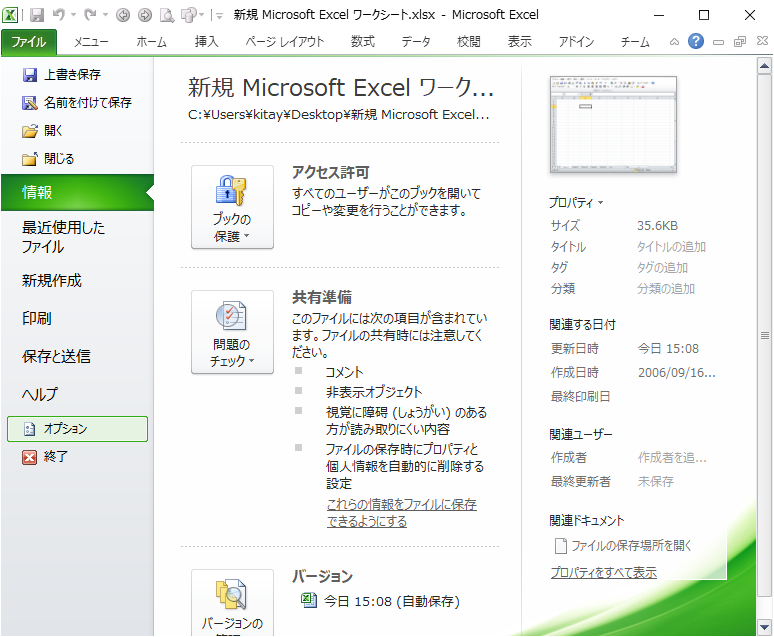This screenshot has width=774, height=637.
Task: Click the Save floppy icon in quick access toolbar
Action: pos(37,15)
